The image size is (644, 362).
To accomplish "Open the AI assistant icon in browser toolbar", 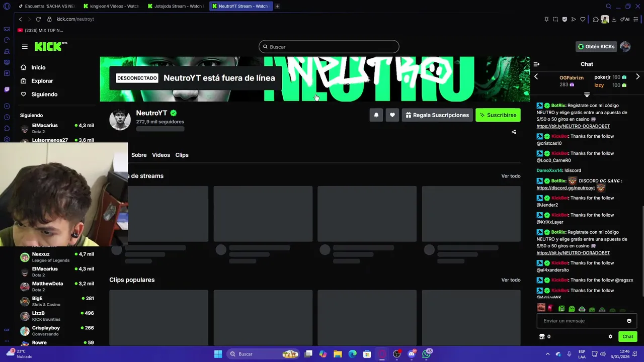I will [625, 19].
